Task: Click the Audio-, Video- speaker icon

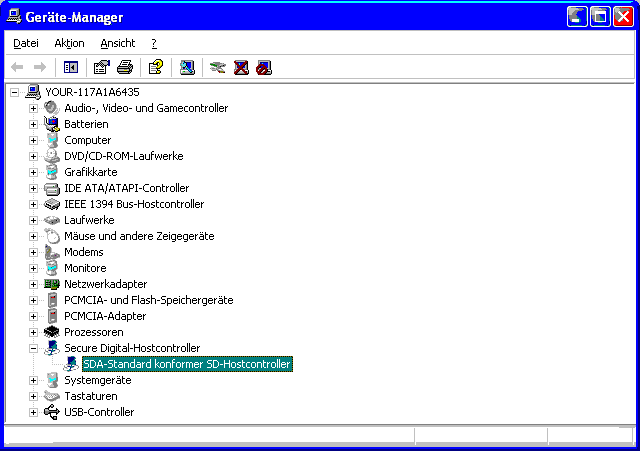Action: (52, 108)
